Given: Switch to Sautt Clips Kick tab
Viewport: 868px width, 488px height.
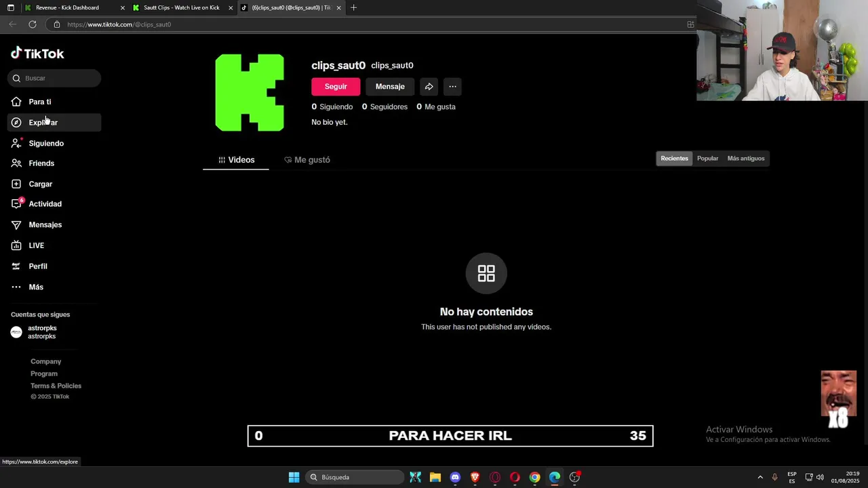Looking at the screenshot, I should point(181,7).
